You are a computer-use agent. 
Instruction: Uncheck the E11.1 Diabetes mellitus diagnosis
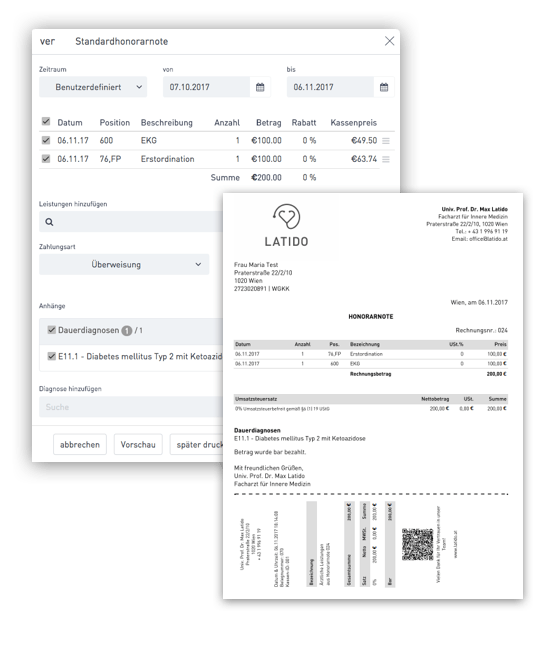52,356
